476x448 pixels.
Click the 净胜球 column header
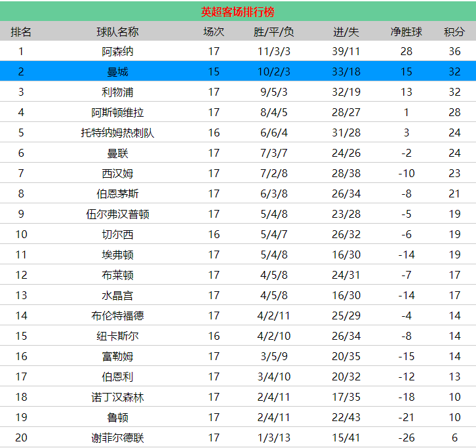click(x=406, y=31)
